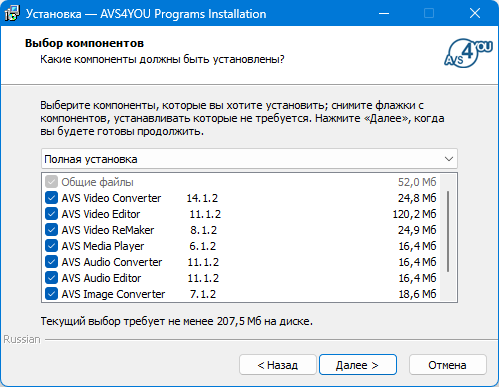The image size is (499, 387).
Task: Click version number 6.1.2
Action: click(203, 246)
